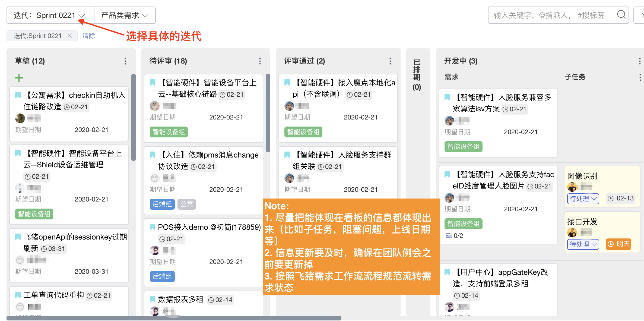Viewport: 644px width, 321px height.
Task: Change 待处理 status of 图像识别 subtask
Action: click(583, 199)
